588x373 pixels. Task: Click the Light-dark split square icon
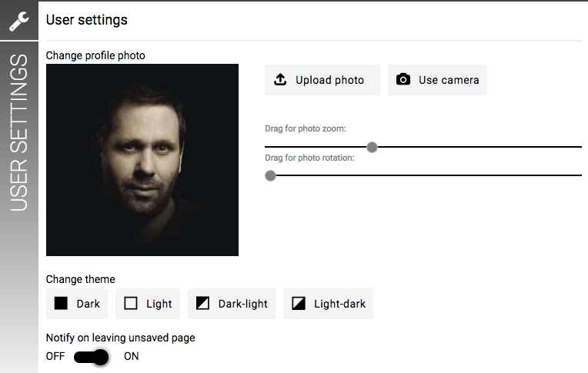[299, 303]
